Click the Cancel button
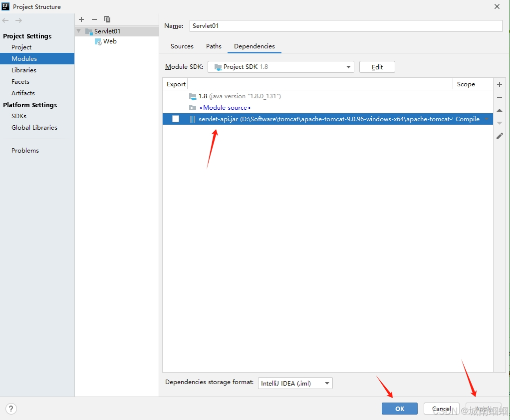 [441, 409]
